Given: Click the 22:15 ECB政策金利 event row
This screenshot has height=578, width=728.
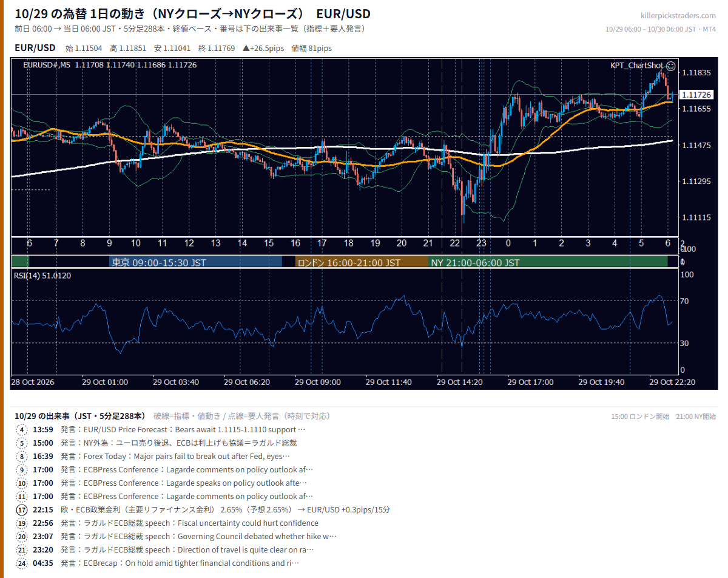Looking at the screenshot, I should coord(203,509).
